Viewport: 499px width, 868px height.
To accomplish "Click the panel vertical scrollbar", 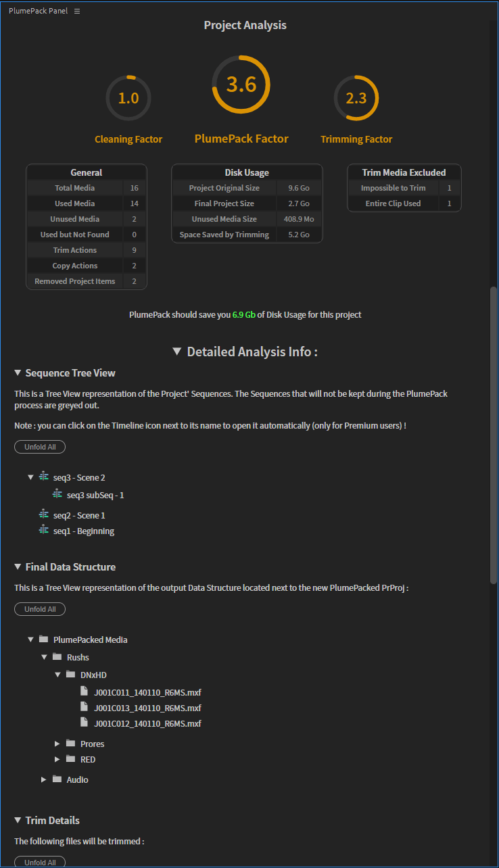I will click(x=494, y=436).
